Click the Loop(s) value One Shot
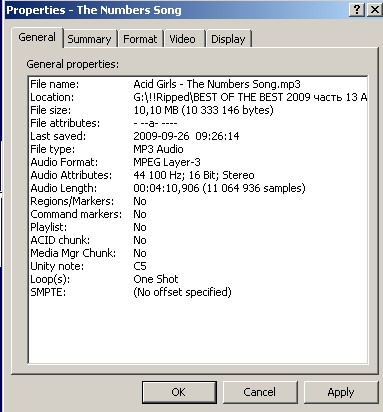This screenshot has height=412, width=383. (156, 279)
